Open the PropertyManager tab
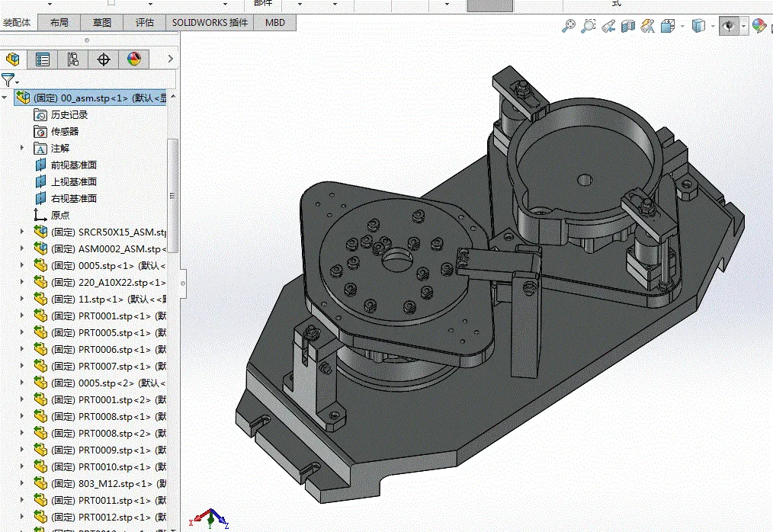Viewport: 773px width, 532px height. pyautogui.click(x=43, y=59)
